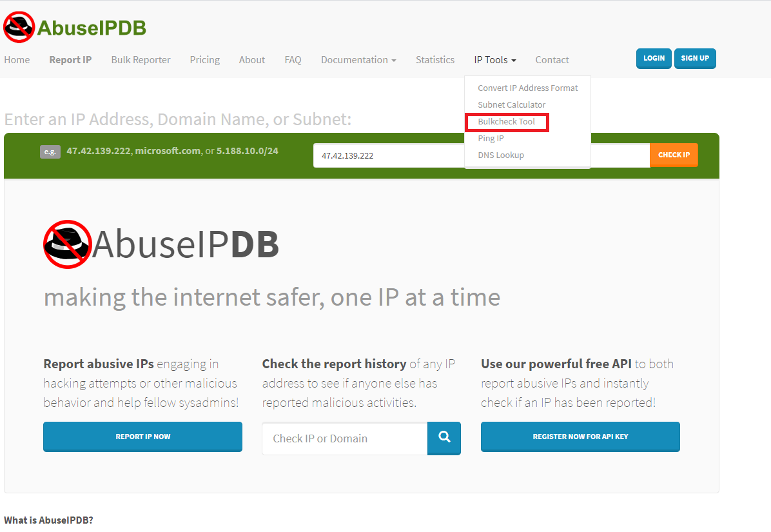771x532 pixels.
Task: Click the 5.188.10.0/24 subnet example
Action: coord(248,151)
